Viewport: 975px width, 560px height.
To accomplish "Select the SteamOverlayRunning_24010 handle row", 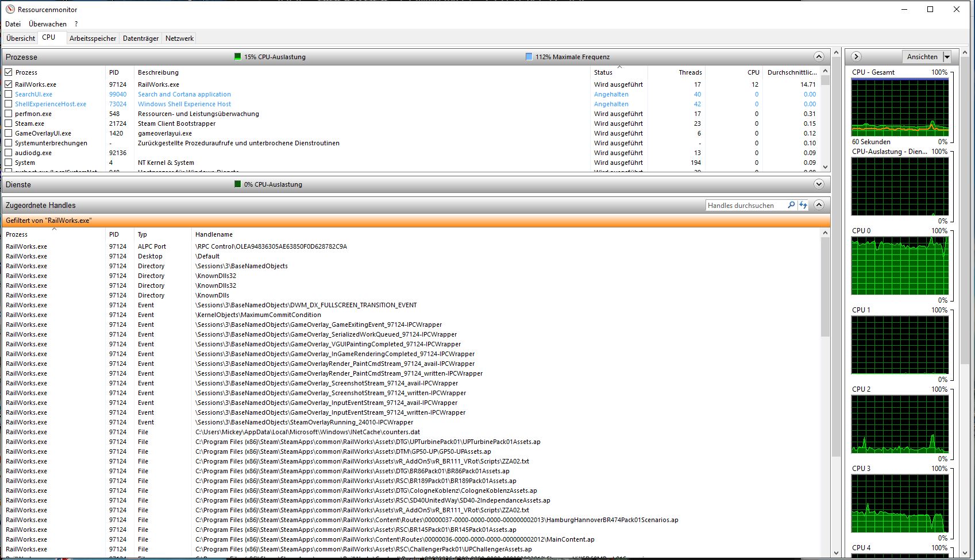I will 411,422.
